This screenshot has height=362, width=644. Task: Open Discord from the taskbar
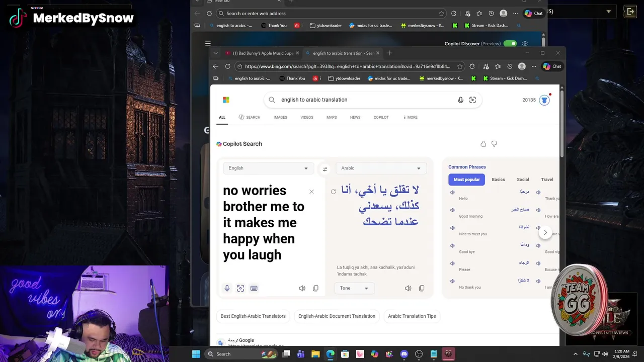404,354
